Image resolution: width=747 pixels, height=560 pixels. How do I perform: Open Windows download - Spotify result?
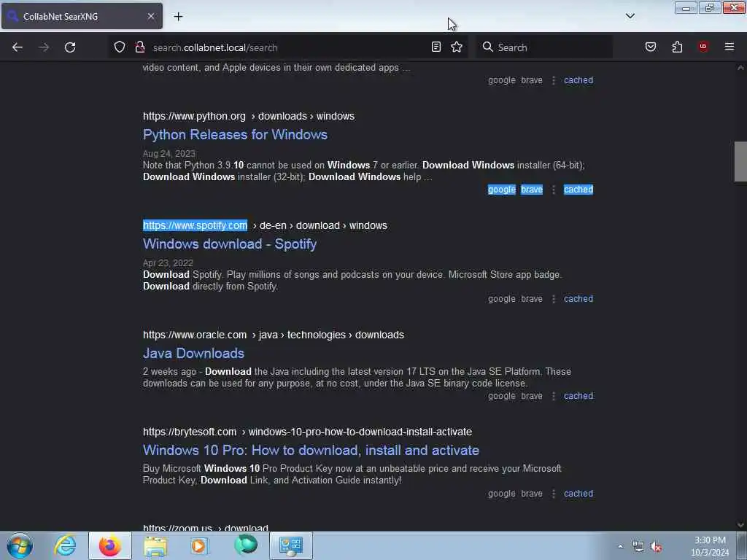[x=230, y=244]
